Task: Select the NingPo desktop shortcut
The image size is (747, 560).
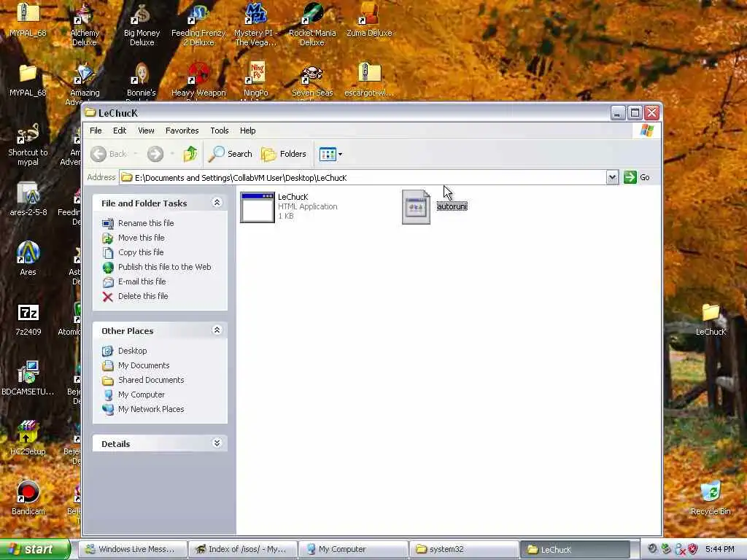Action: 256,80
